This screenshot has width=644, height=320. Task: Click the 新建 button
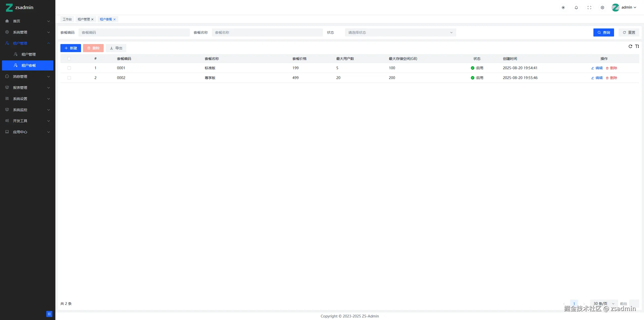(x=71, y=48)
